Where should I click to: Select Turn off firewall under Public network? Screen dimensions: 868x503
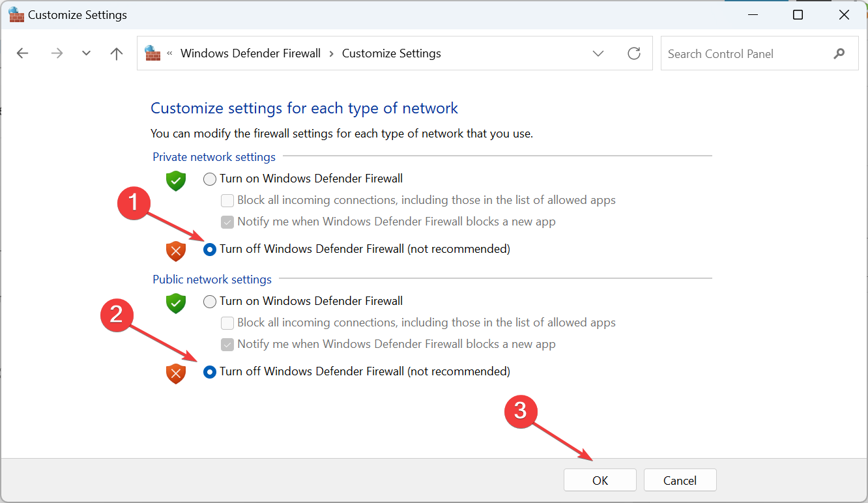210,371
